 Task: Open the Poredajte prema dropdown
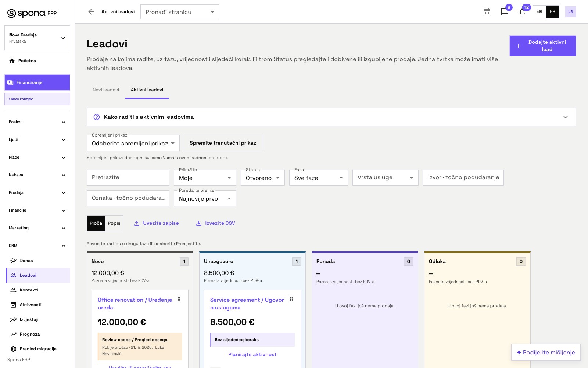[x=205, y=198]
